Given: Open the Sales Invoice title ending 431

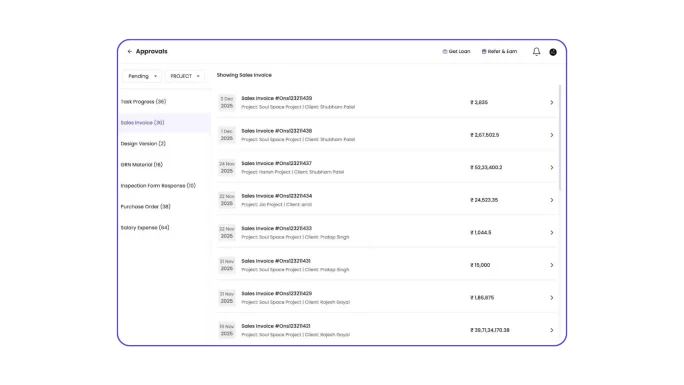Looking at the screenshot, I should tap(276, 261).
